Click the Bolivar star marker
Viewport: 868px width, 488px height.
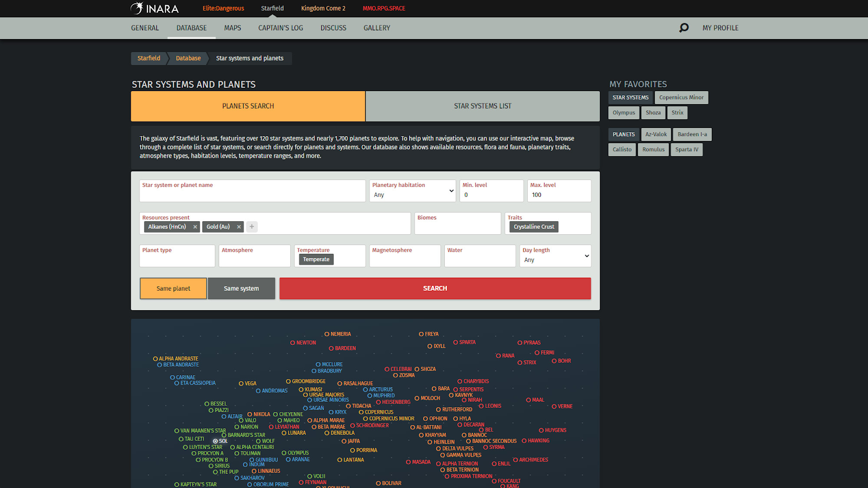coord(379,483)
